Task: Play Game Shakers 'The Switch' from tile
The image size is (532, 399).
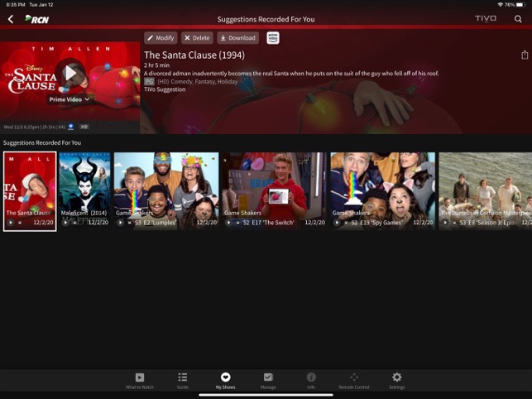Action: (228, 223)
